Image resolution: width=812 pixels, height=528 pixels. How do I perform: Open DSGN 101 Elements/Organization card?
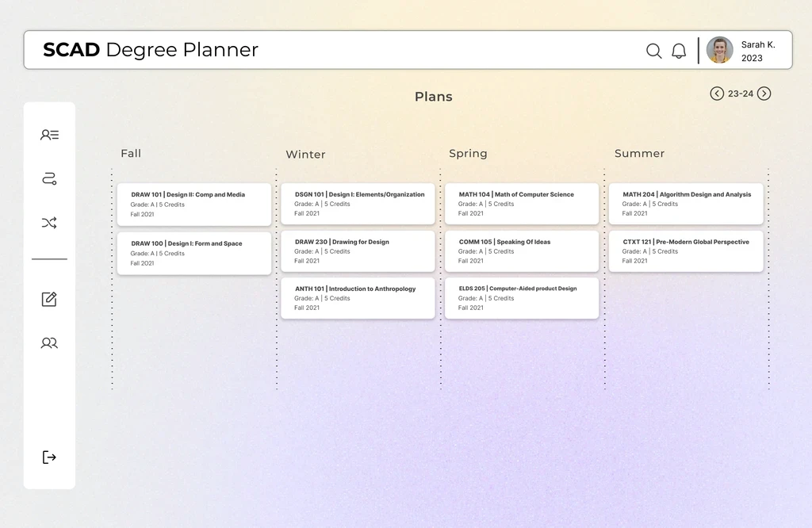[x=358, y=204]
